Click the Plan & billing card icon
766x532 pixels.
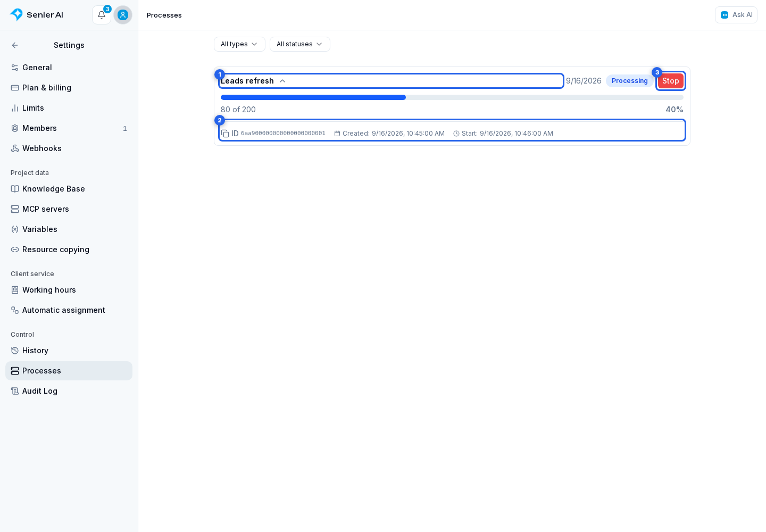(x=15, y=88)
